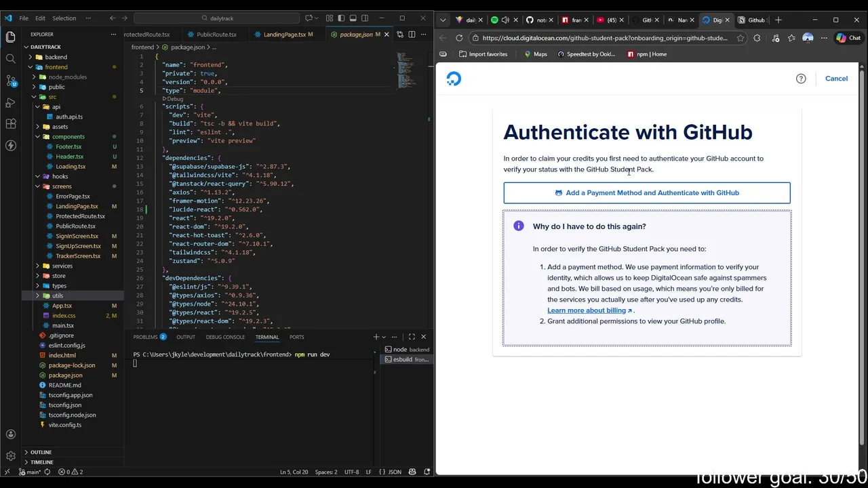Open the remote window icon in status bar
Image resolution: width=868 pixels, height=488 pixels.
(7, 472)
